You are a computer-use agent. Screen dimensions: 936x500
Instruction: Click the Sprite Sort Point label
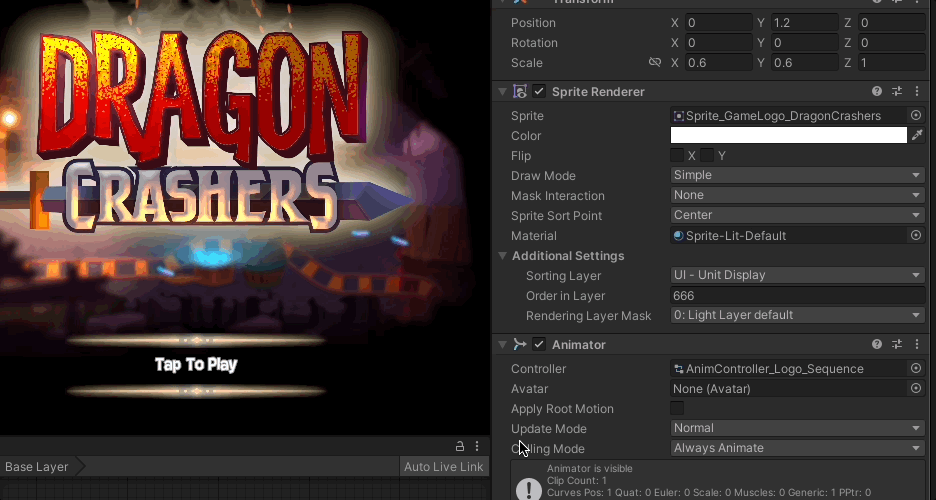point(556,215)
